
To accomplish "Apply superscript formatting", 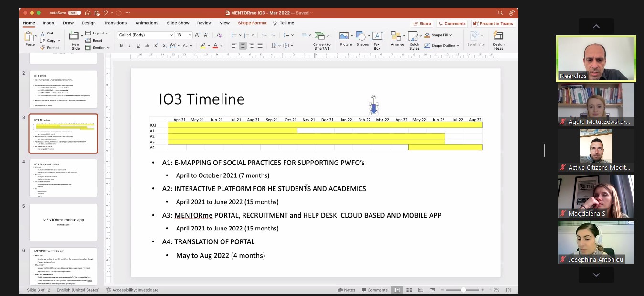I will pyautogui.click(x=156, y=46).
